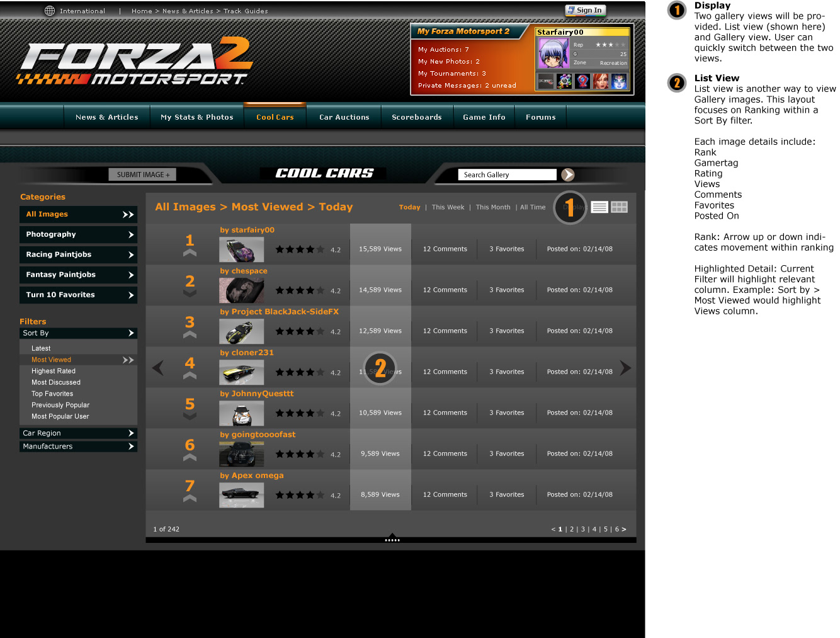Open Fantasy Paintjobs category
The image size is (840, 638).
pyautogui.click(x=78, y=275)
